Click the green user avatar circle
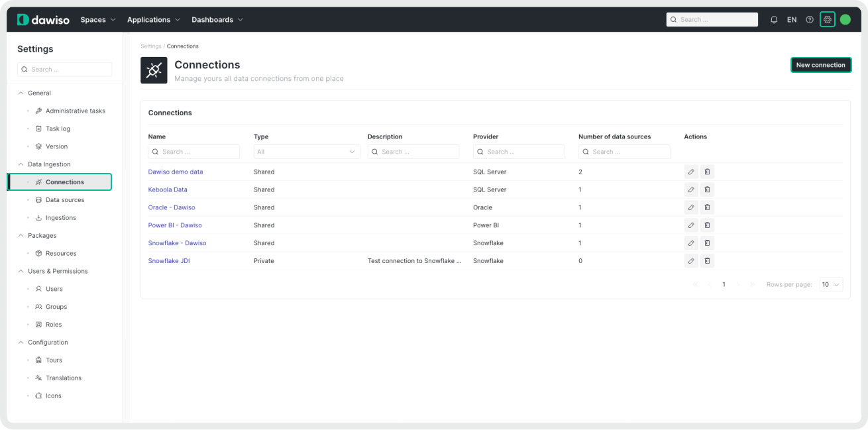 point(845,20)
